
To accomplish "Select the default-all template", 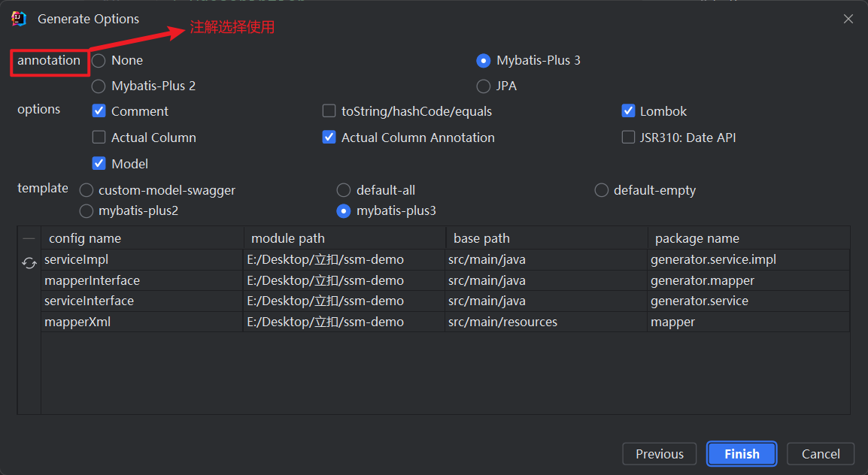I will pos(344,190).
